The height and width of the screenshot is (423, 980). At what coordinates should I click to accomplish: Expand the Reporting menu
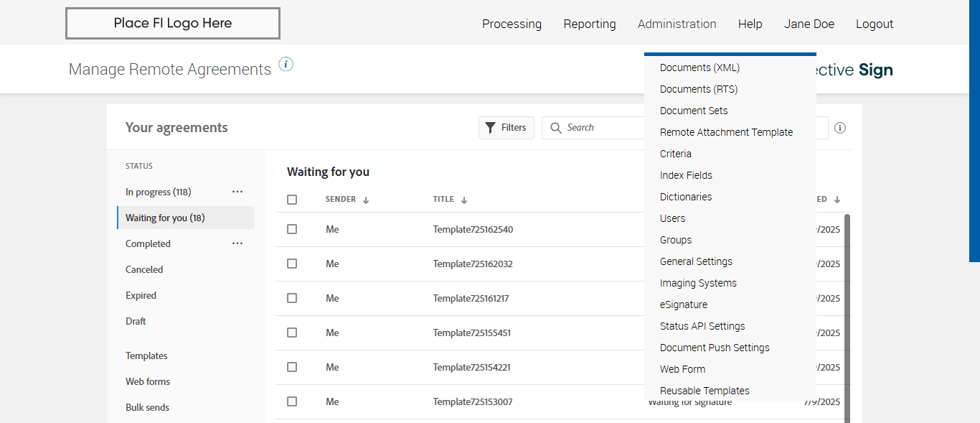tap(589, 24)
